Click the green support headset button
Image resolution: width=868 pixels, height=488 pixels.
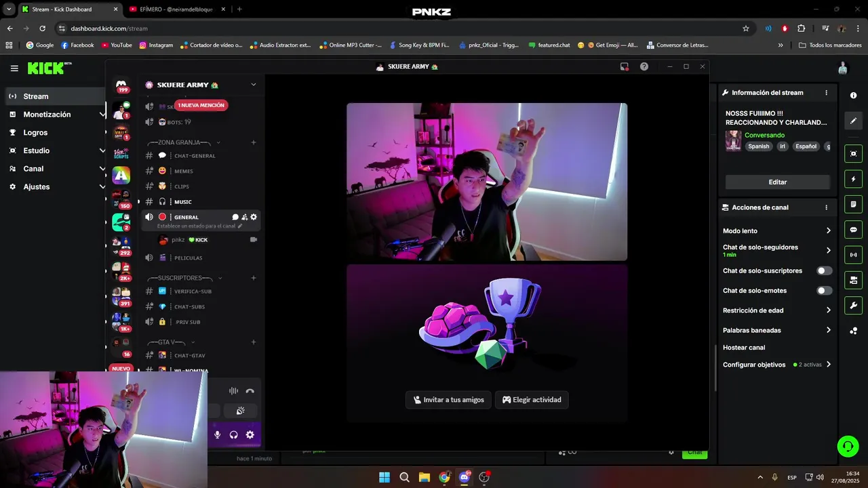(848, 446)
